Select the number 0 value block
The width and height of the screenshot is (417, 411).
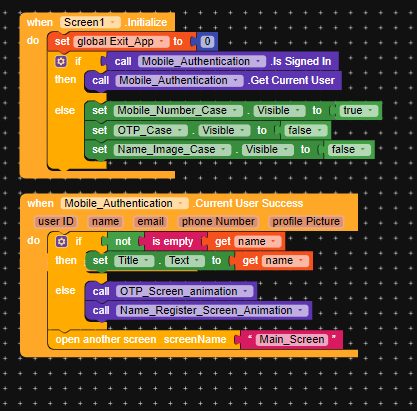(207, 42)
